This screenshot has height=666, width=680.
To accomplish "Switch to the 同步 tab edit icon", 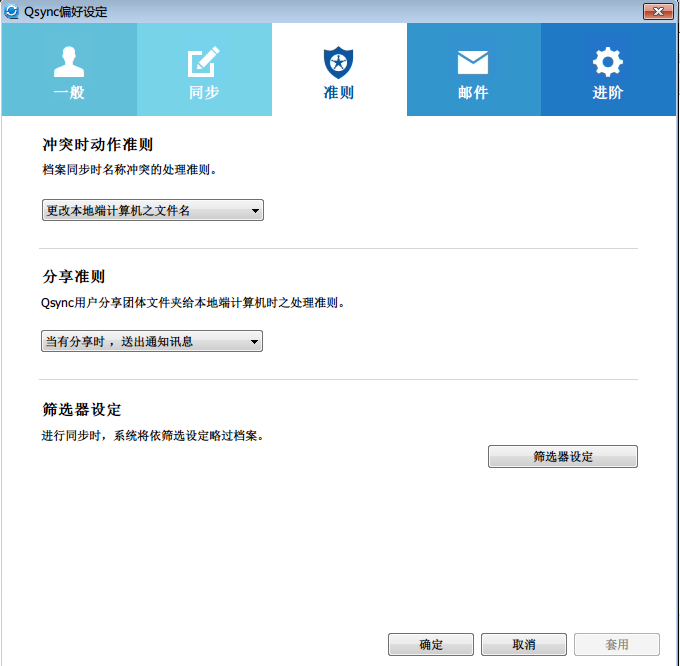I will 203,62.
